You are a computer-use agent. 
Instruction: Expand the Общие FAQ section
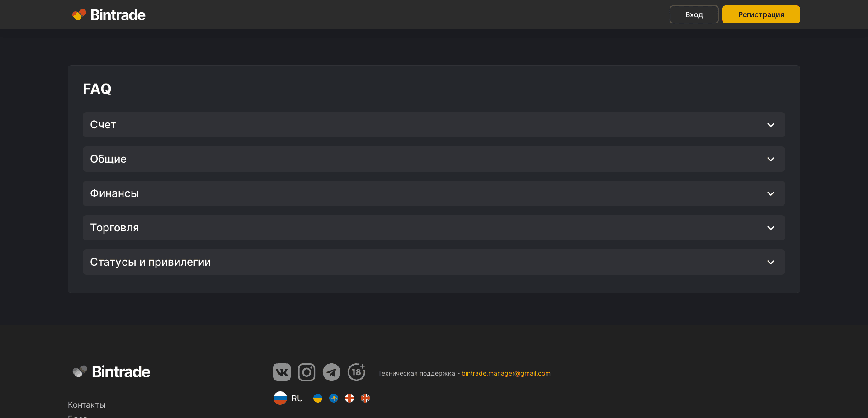tap(434, 159)
